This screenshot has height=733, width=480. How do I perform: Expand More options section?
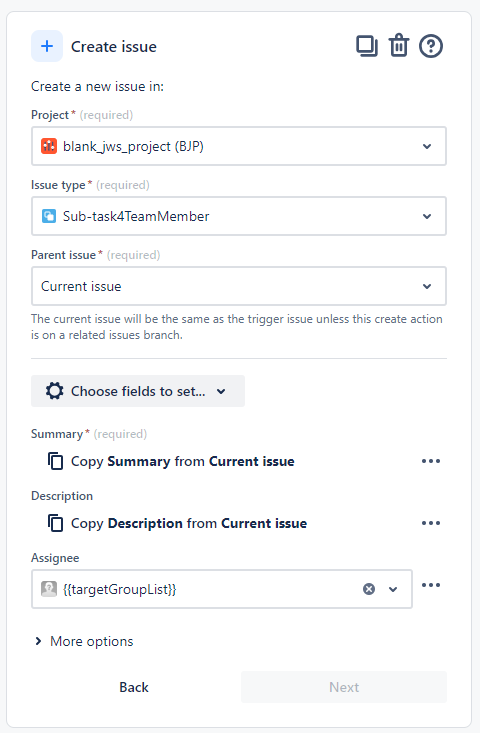coord(84,641)
